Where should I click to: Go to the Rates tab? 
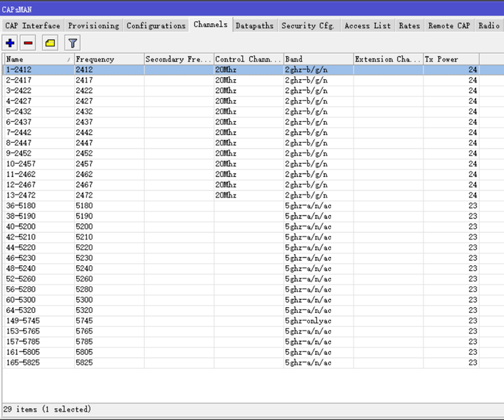409,26
